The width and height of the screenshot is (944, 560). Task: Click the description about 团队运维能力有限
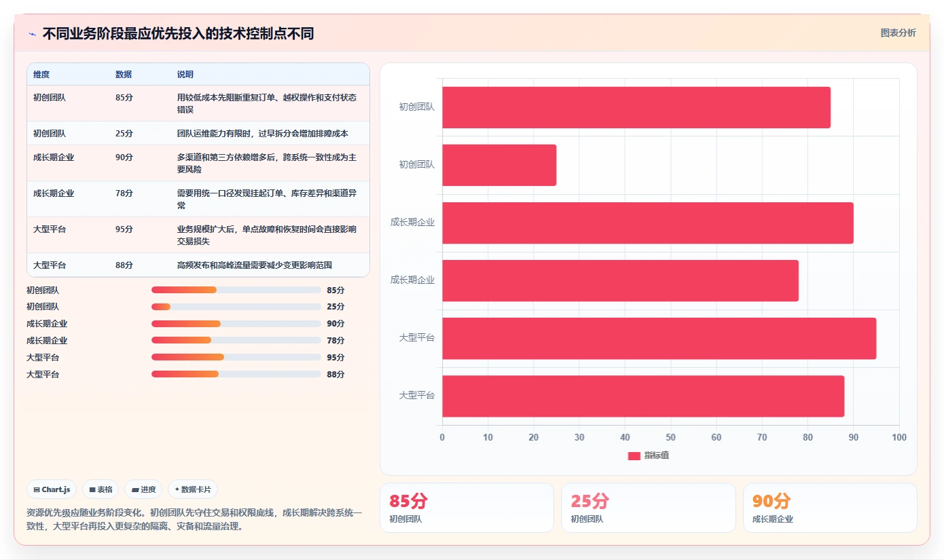click(x=262, y=134)
